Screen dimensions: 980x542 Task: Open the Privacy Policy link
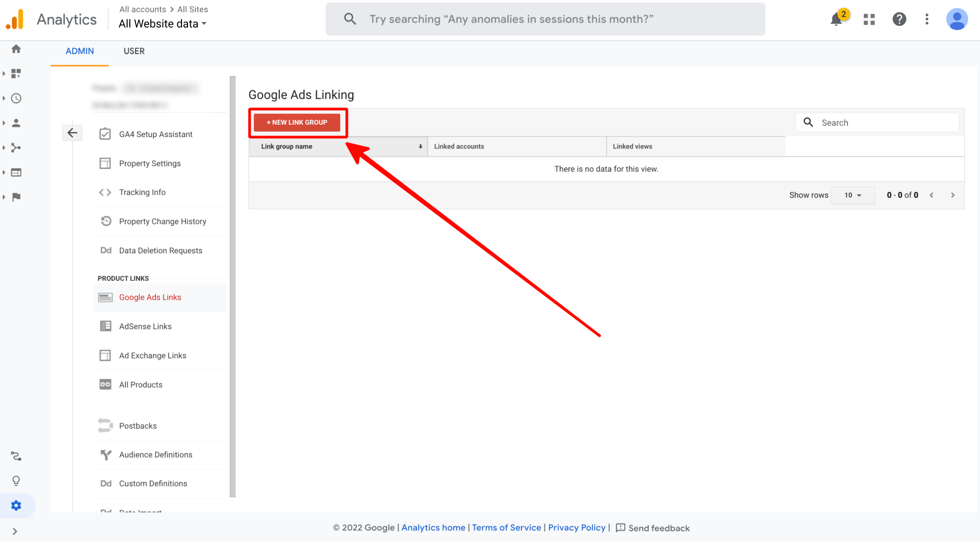pos(577,528)
